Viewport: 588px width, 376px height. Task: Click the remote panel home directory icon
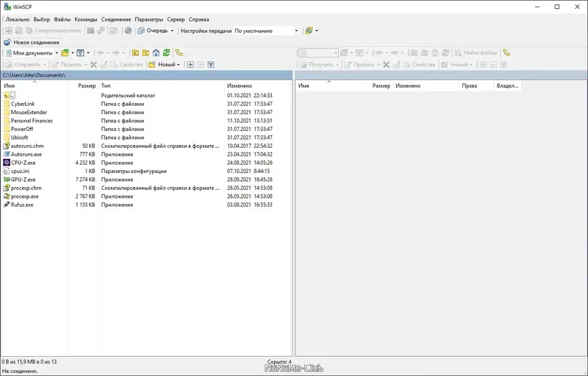[435, 53]
